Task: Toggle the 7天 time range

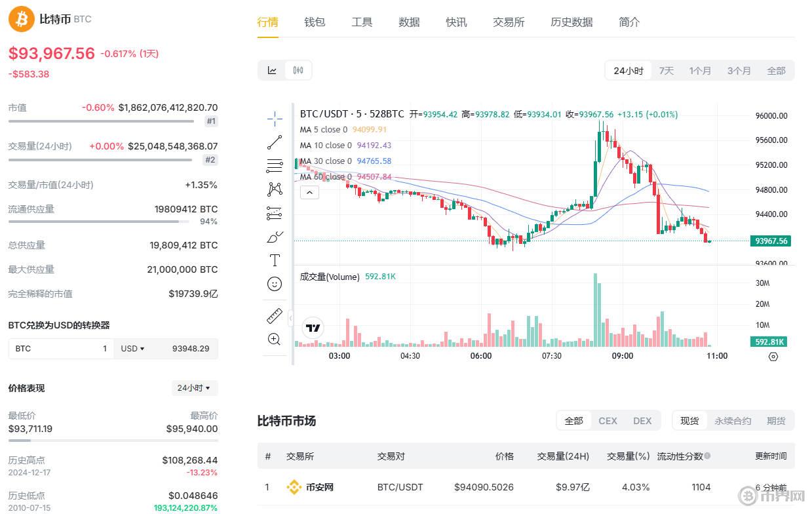Action: coord(666,70)
